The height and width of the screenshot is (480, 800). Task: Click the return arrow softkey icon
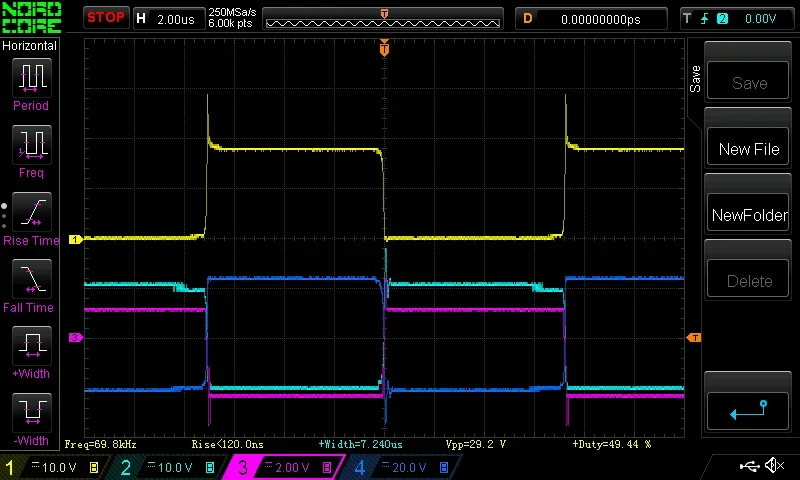pyautogui.click(x=748, y=409)
